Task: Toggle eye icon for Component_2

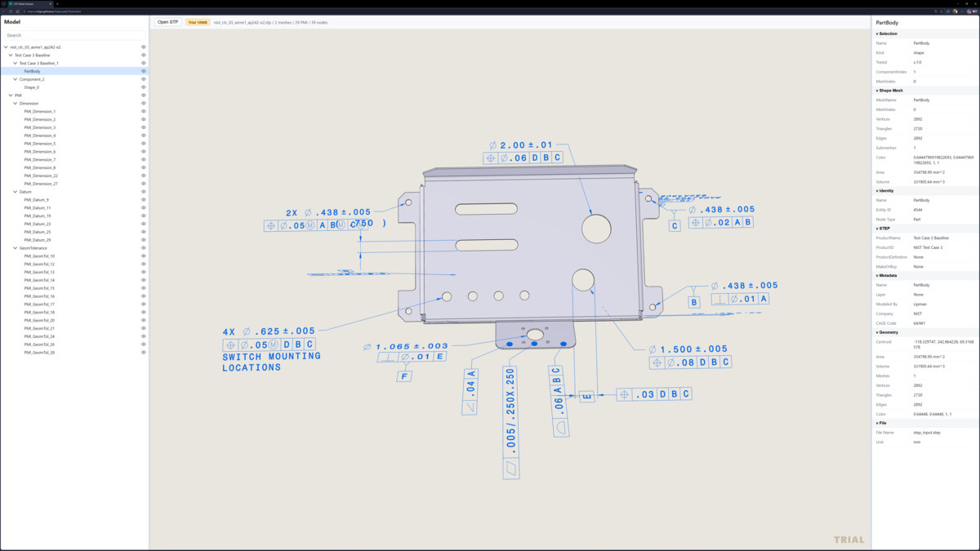Action: (144, 79)
